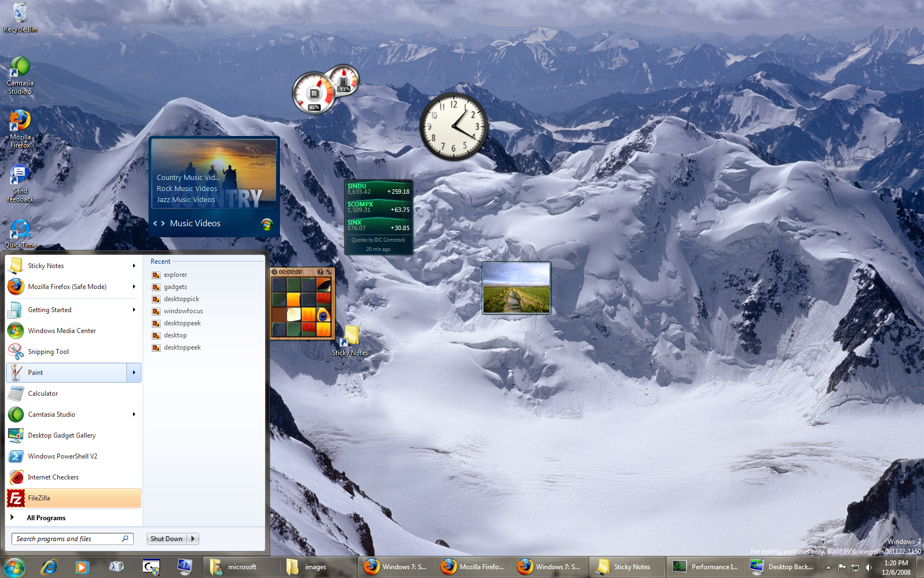This screenshot has width=924, height=578.
Task: Open Sticky Notes desktop shortcut icon
Action: (350, 341)
